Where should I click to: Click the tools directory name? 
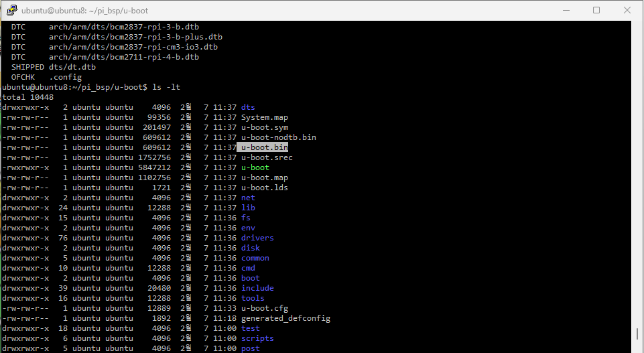253,298
